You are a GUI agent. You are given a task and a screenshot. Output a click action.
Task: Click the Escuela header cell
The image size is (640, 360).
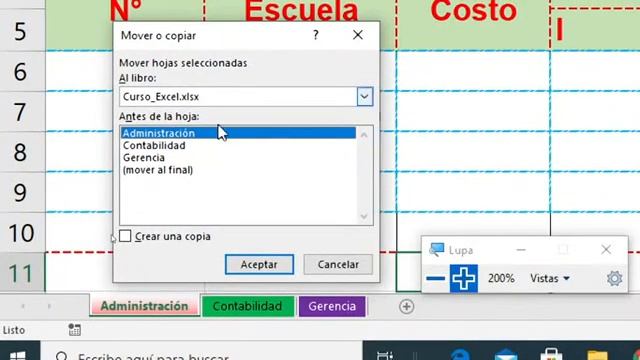click(300, 10)
